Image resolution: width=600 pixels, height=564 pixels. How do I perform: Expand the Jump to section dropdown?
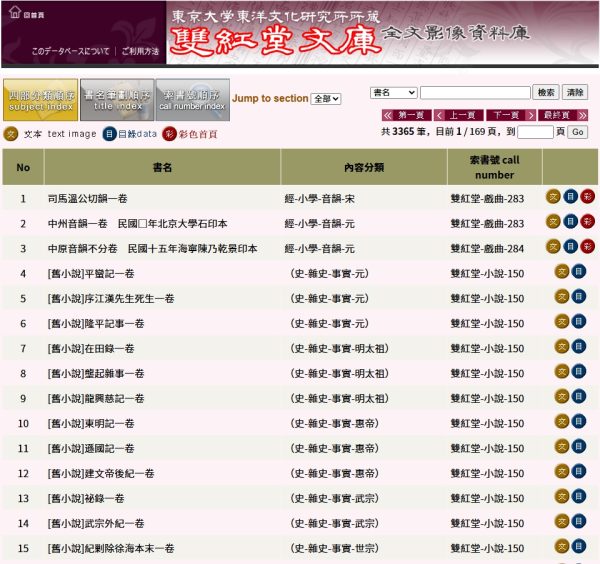(326, 99)
